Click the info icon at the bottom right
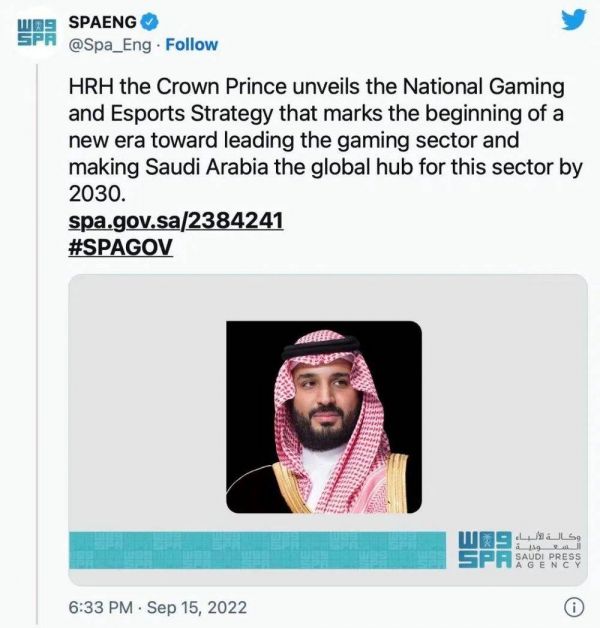Screen dimensions: 600x628 point(573,607)
